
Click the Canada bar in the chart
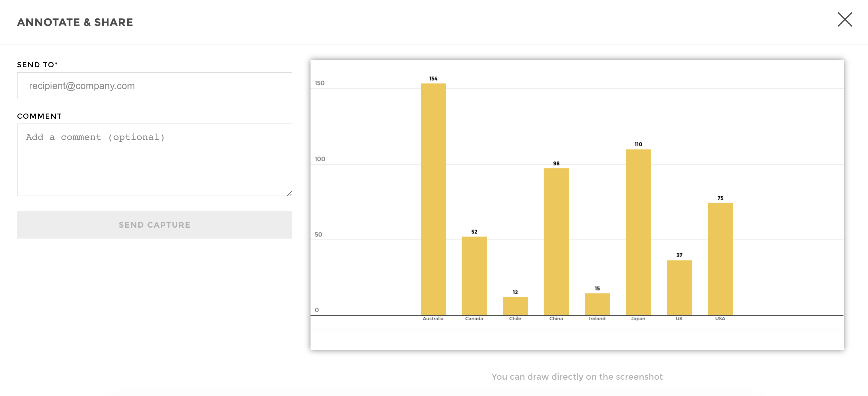point(474,276)
